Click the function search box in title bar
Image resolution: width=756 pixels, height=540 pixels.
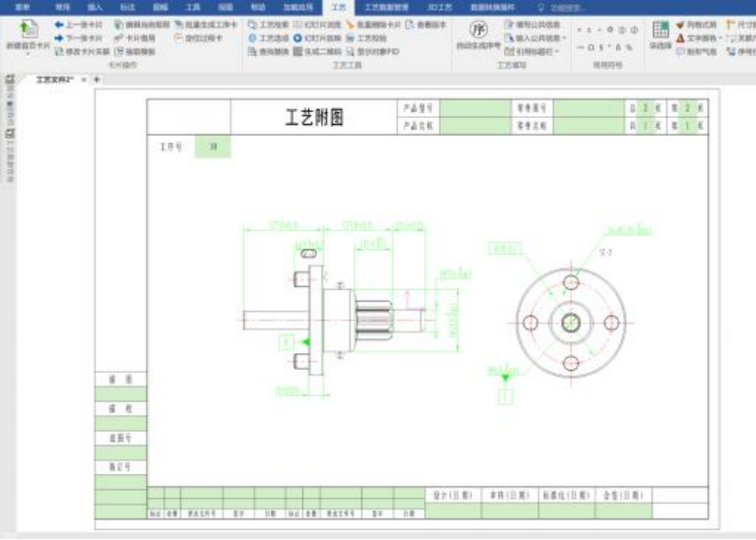[x=569, y=7]
